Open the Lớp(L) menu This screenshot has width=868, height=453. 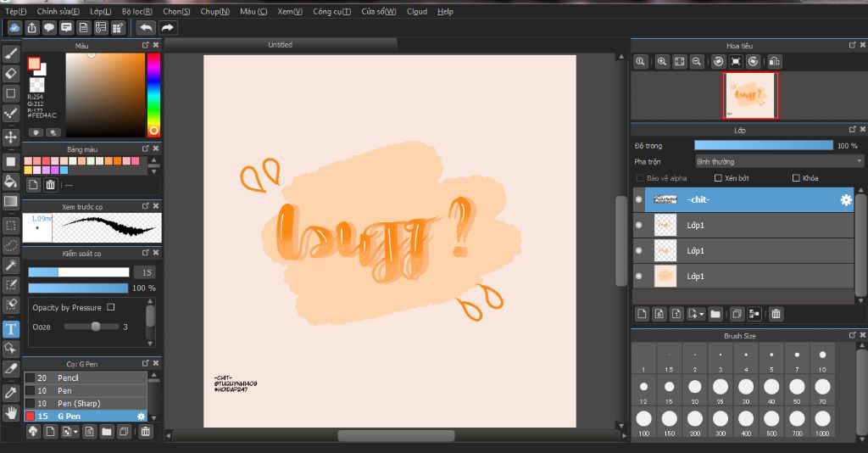[x=101, y=11]
